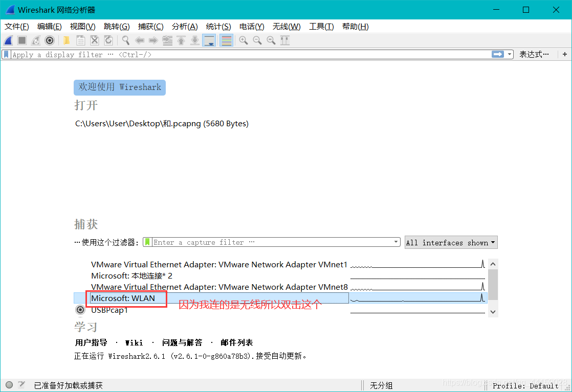Screen dimensions: 572x392
Task: Open the 统计(S) menu
Action: click(218, 27)
